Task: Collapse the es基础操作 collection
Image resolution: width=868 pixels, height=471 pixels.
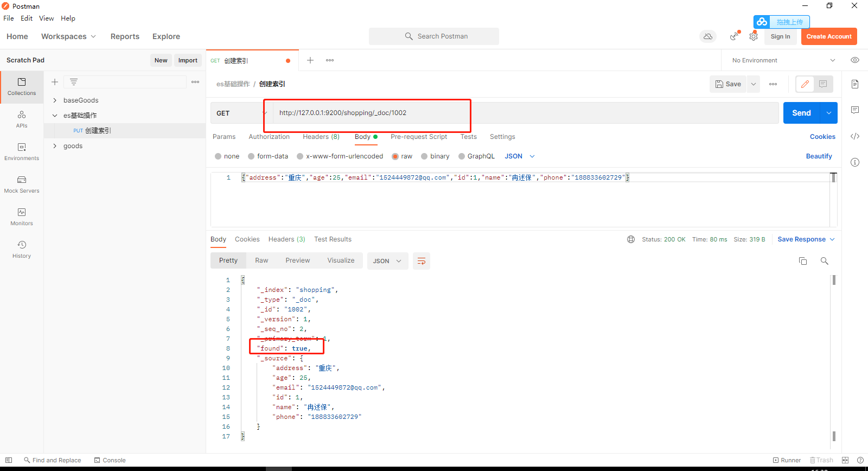Action: [x=55, y=116]
